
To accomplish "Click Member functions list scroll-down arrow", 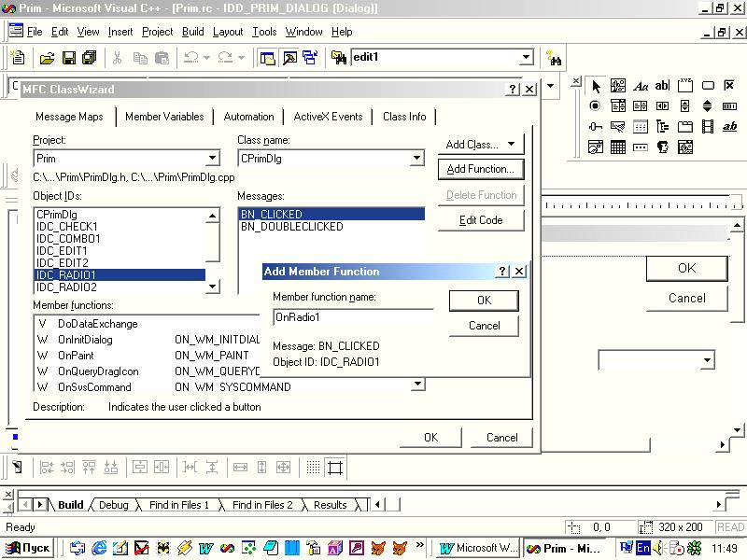I will [x=417, y=384].
